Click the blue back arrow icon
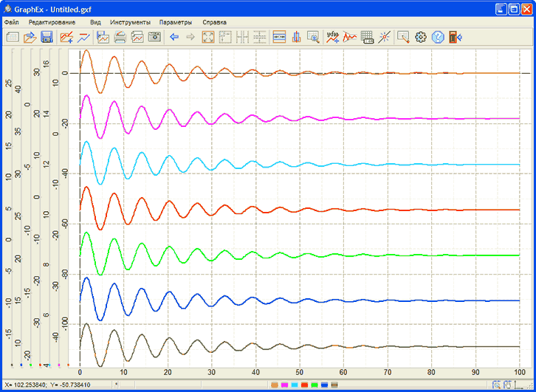This screenshot has width=536, height=392. click(174, 37)
